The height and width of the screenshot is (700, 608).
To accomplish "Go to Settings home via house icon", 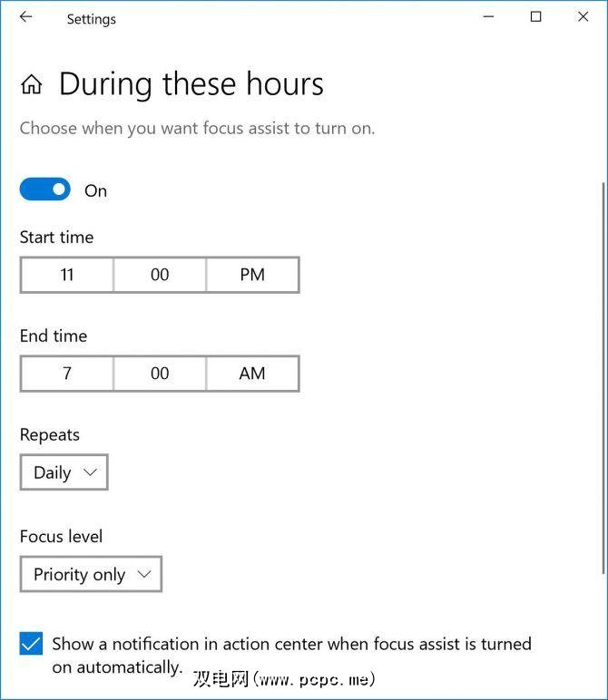I will (x=32, y=85).
